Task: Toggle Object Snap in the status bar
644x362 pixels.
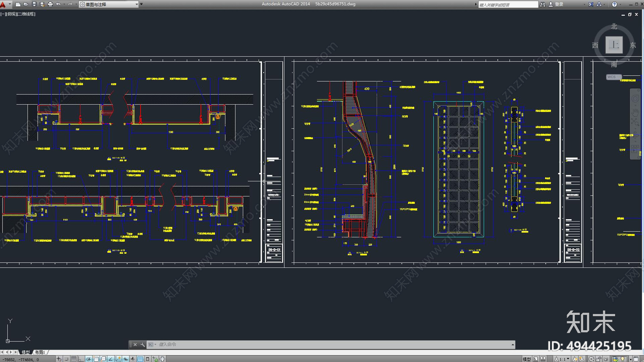Action: [96, 359]
